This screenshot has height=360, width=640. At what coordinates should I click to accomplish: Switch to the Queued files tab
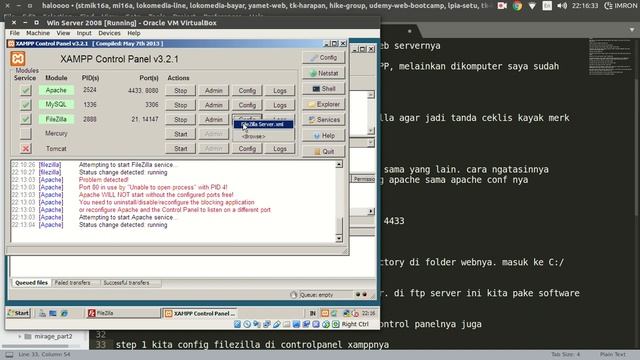31,282
